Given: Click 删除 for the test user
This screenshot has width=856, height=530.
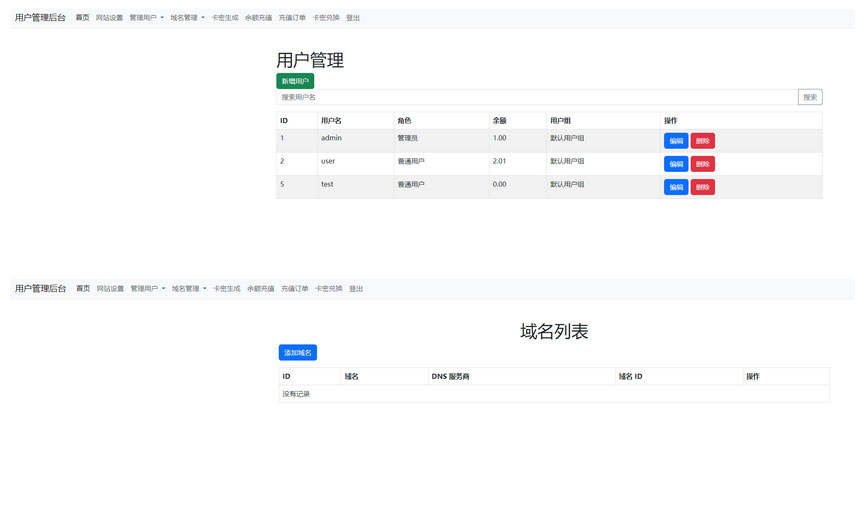Looking at the screenshot, I should point(703,187).
